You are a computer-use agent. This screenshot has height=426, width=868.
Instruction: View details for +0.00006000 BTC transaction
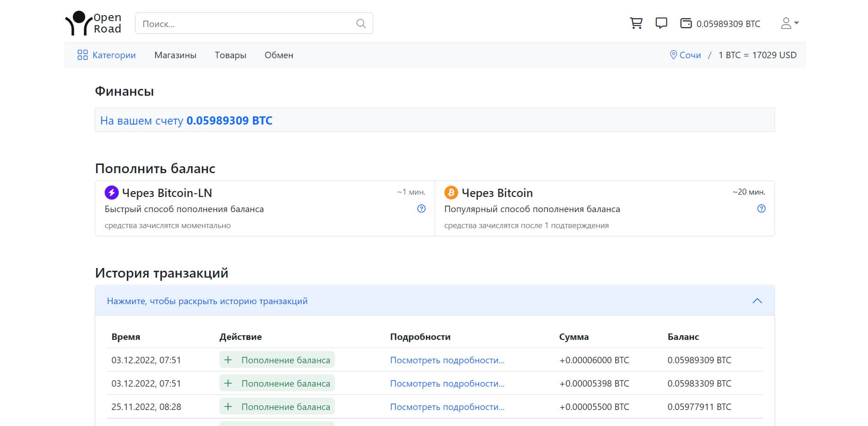(x=447, y=360)
